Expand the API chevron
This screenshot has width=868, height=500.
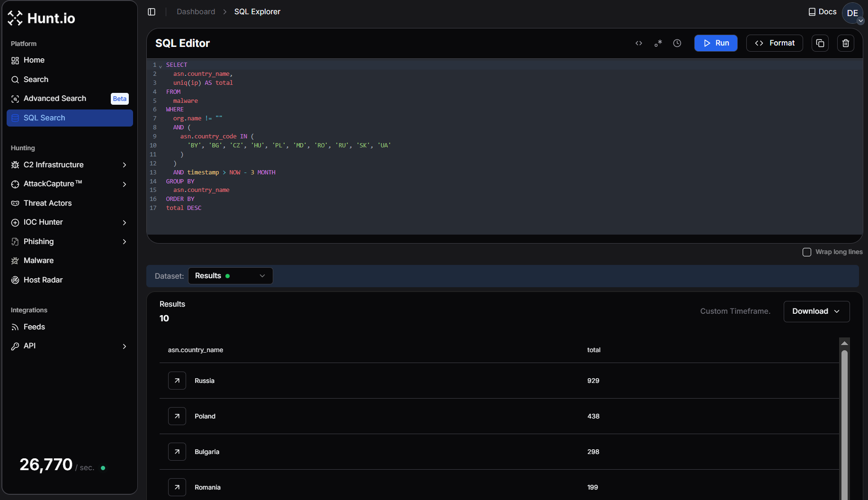coord(125,346)
